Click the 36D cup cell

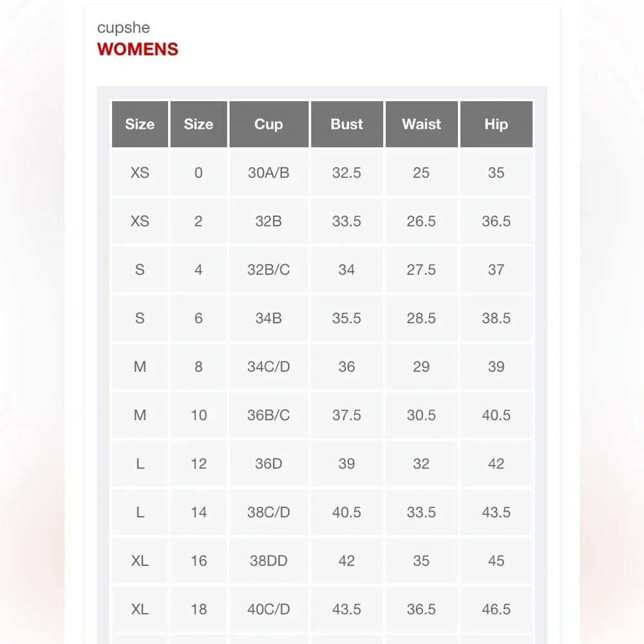[269, 464]
